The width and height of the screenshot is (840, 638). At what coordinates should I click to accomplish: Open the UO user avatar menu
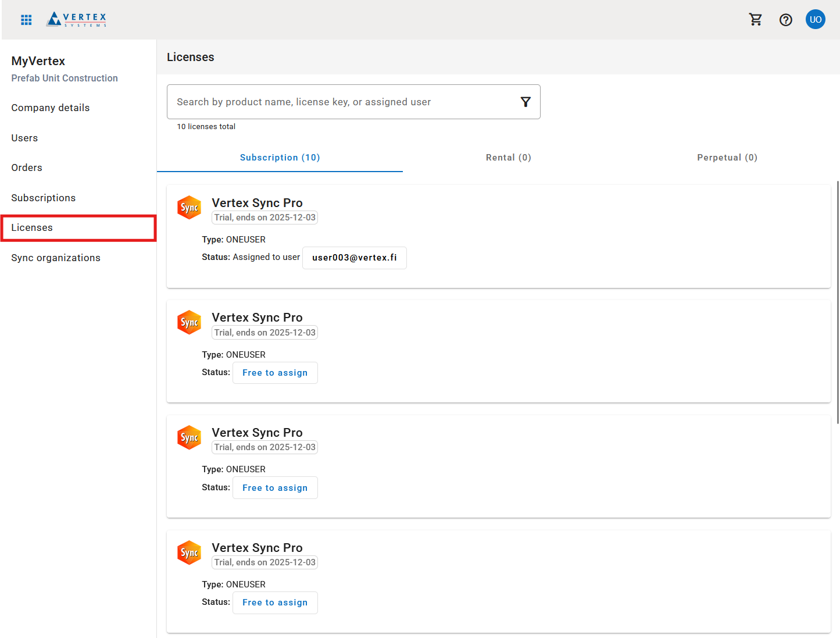pyautogui.click(x=815, y=20)
